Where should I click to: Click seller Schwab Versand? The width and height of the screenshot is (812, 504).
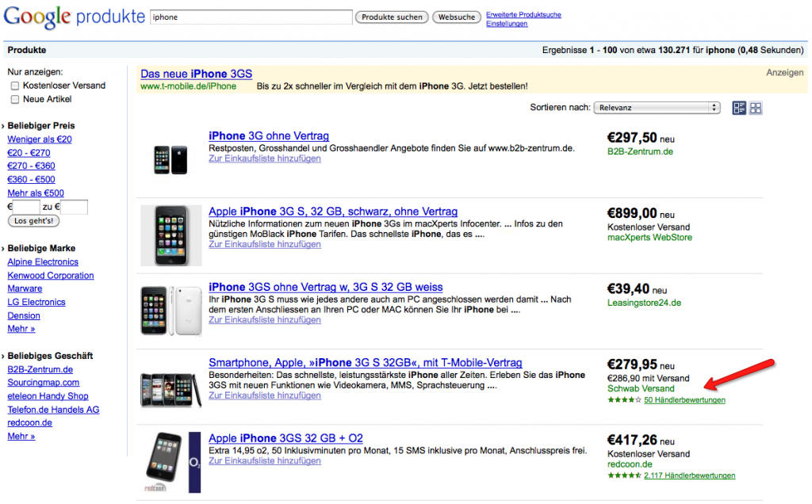click(641, 388)
